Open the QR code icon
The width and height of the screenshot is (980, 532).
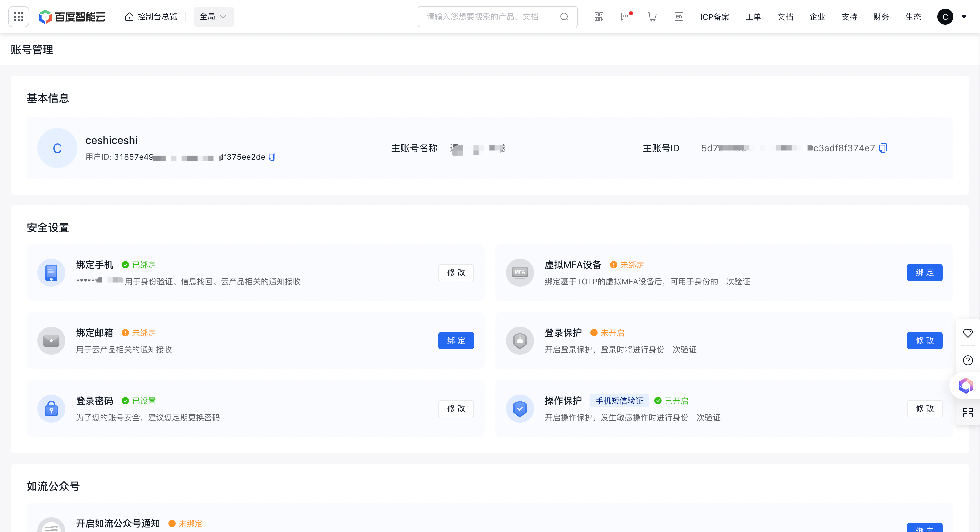pyautogui.click(x=599, y=17)
